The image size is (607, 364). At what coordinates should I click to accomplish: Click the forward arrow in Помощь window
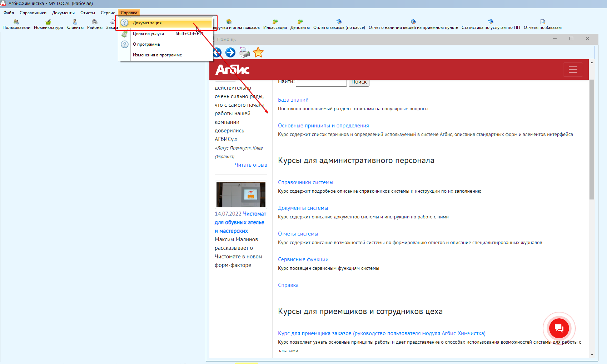[x=230, y=52]
